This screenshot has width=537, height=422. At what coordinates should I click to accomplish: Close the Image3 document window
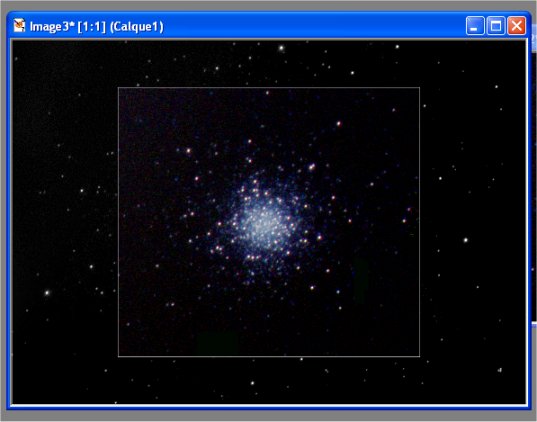[516, 26]
